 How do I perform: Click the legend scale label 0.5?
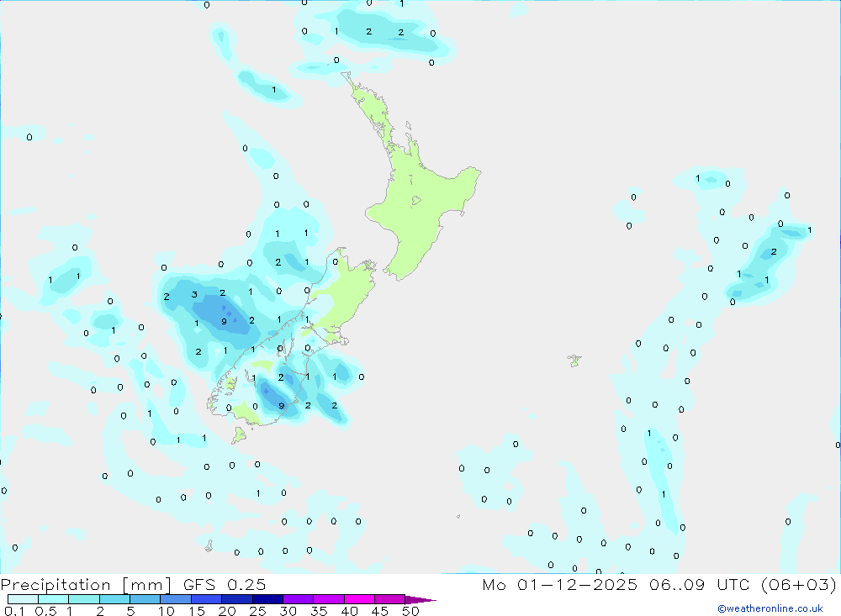45,611
